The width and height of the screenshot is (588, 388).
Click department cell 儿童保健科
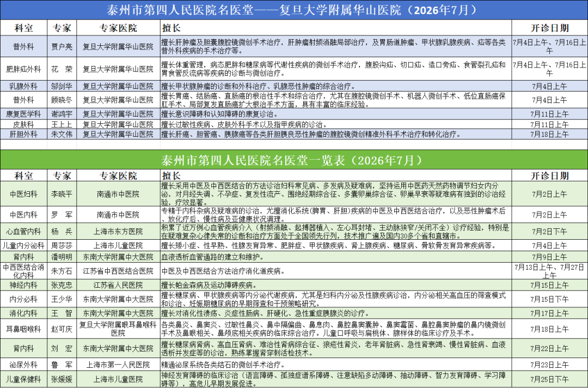tap(23, 379)
